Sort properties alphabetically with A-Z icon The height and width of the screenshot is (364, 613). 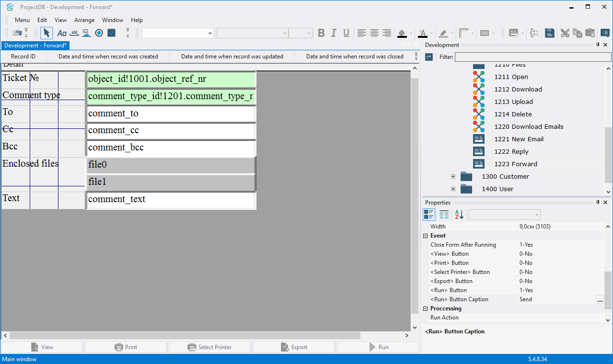click(459, 215)
